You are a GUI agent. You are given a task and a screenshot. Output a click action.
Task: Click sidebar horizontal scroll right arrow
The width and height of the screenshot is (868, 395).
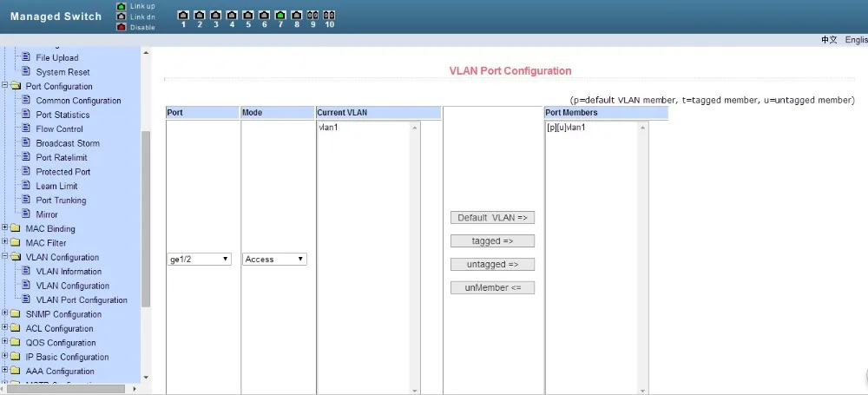pos(135,389)
